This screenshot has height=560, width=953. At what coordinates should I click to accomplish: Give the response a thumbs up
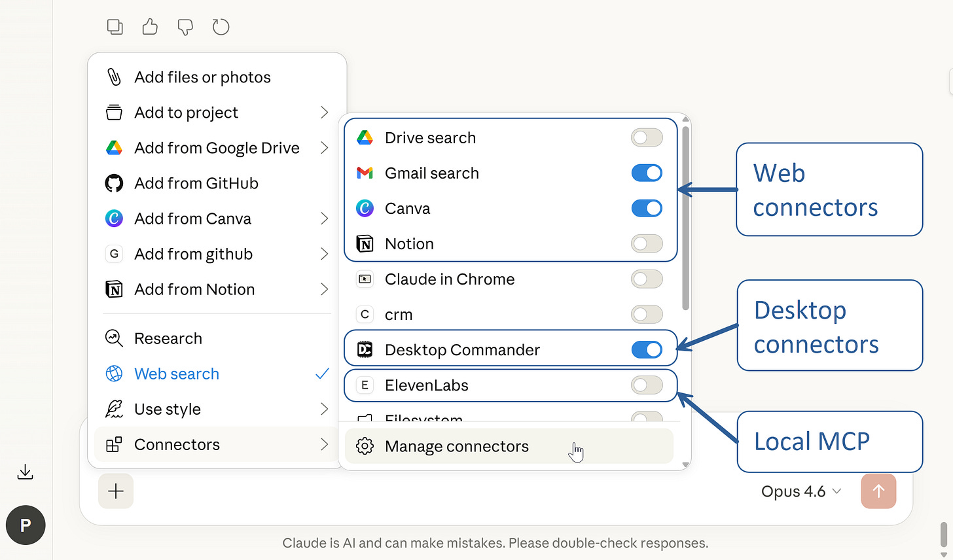[x=150, y=27]
